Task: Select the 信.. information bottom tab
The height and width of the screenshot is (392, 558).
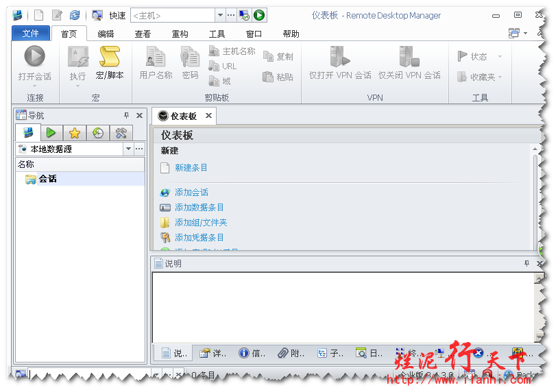Action: pos(252,353)
